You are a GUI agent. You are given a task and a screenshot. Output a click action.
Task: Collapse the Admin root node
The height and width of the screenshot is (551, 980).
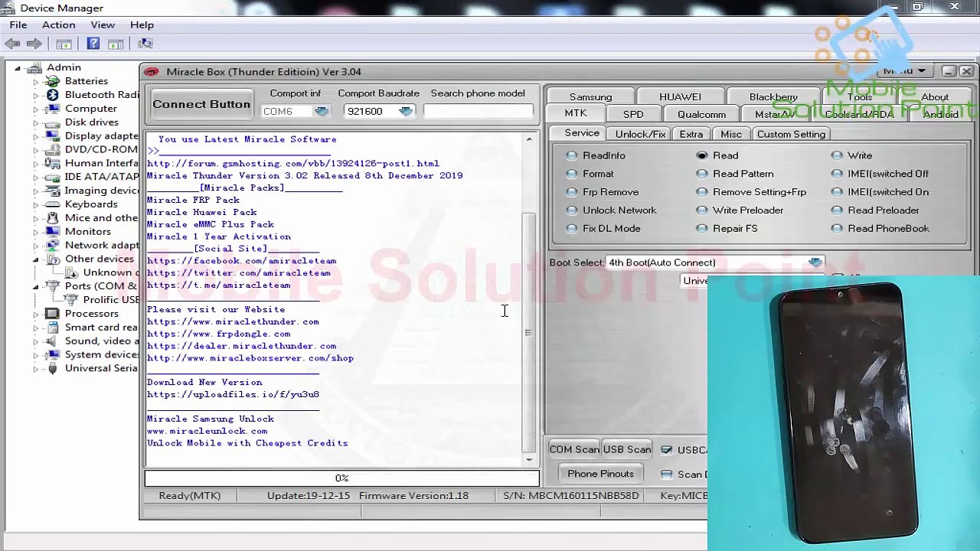click(18, 68)
